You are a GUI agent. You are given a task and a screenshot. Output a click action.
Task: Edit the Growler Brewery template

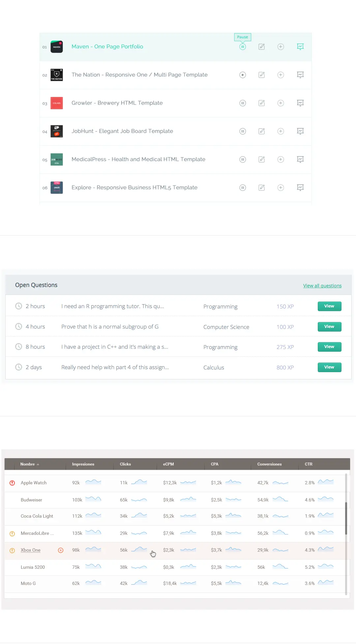tap(262, 103)
